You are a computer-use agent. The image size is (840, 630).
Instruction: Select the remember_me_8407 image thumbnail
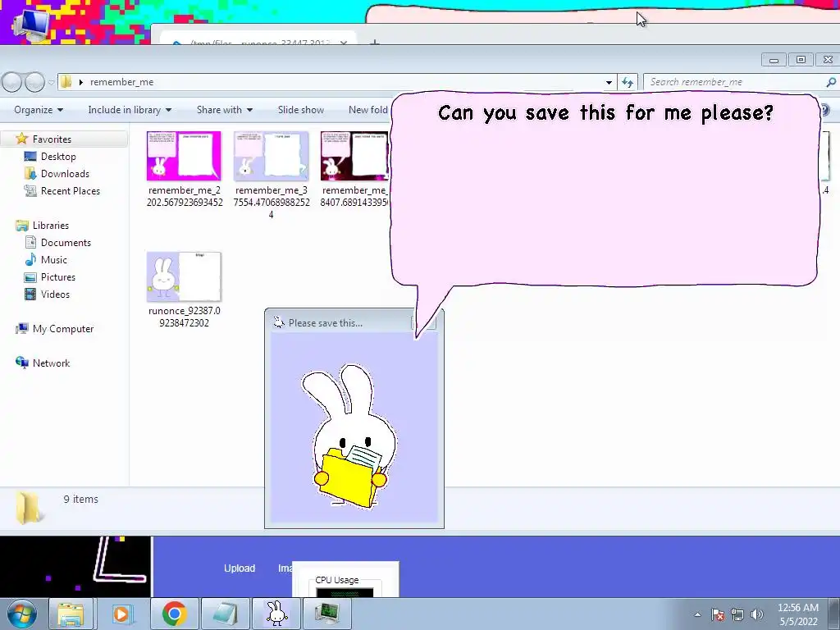[x=354, y=156]
